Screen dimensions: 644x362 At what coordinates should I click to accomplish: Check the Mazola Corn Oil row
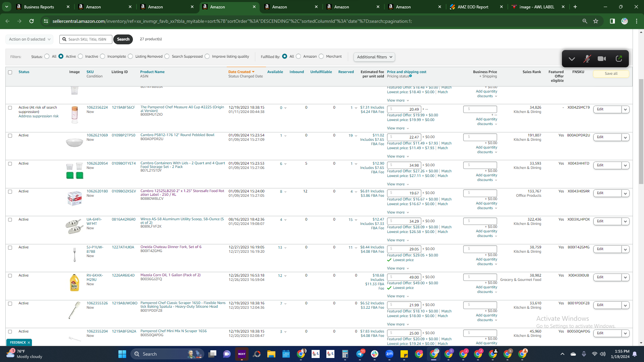point(10,276)
